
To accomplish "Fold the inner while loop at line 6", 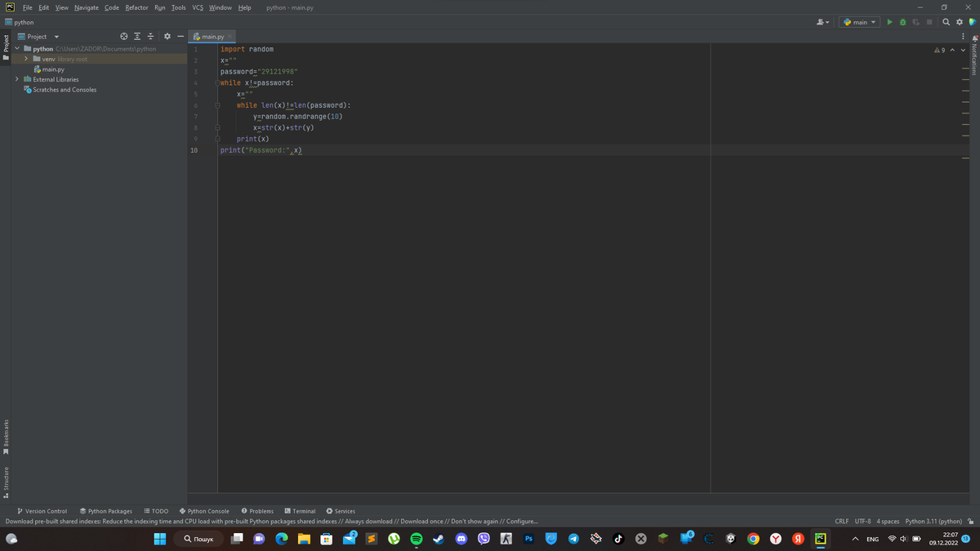I will click(217, 105).
